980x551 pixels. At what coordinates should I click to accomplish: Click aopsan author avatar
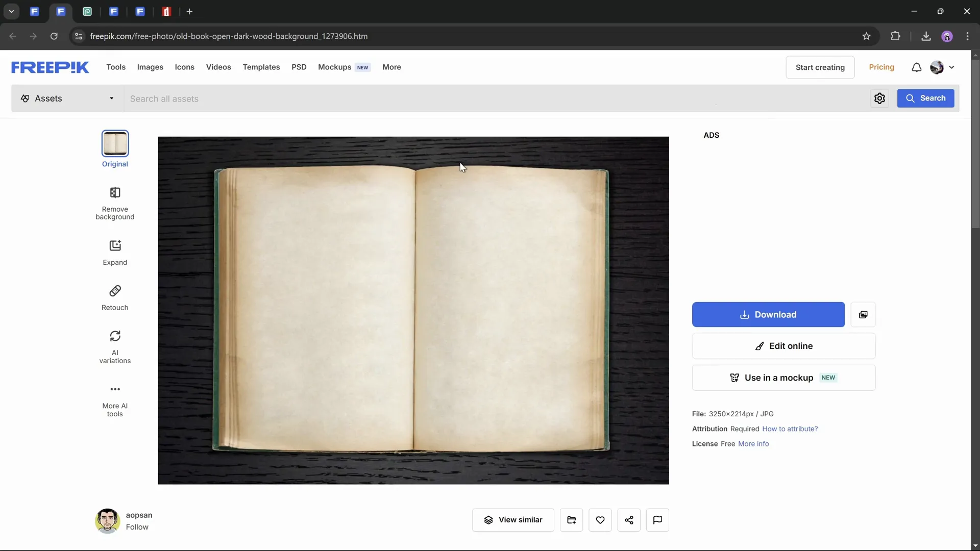pos(108,521)
